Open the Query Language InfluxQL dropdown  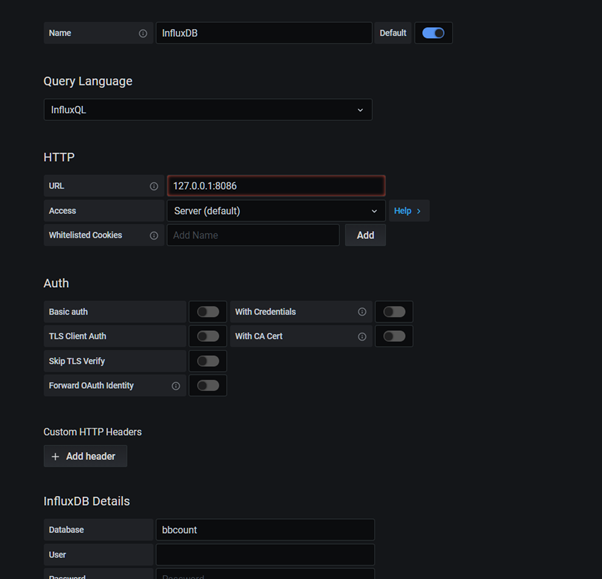[208, 110]
